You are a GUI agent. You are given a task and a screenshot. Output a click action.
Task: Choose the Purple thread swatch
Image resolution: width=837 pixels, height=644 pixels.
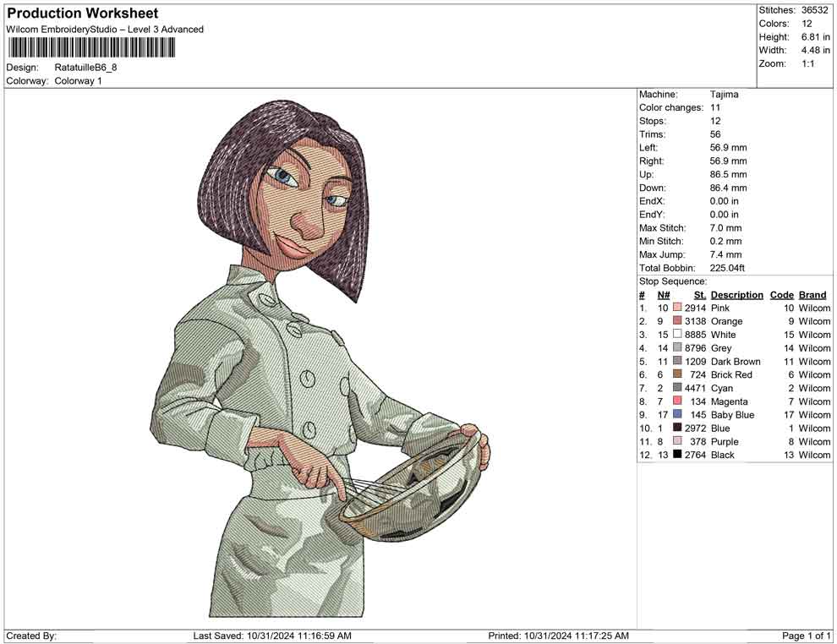[677, 440]
